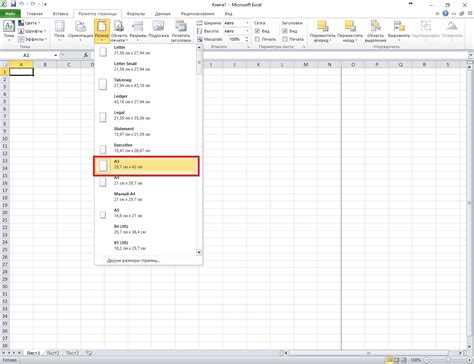Open the Поля (Margins) tool
474x364 pixels.
(59, 31)
